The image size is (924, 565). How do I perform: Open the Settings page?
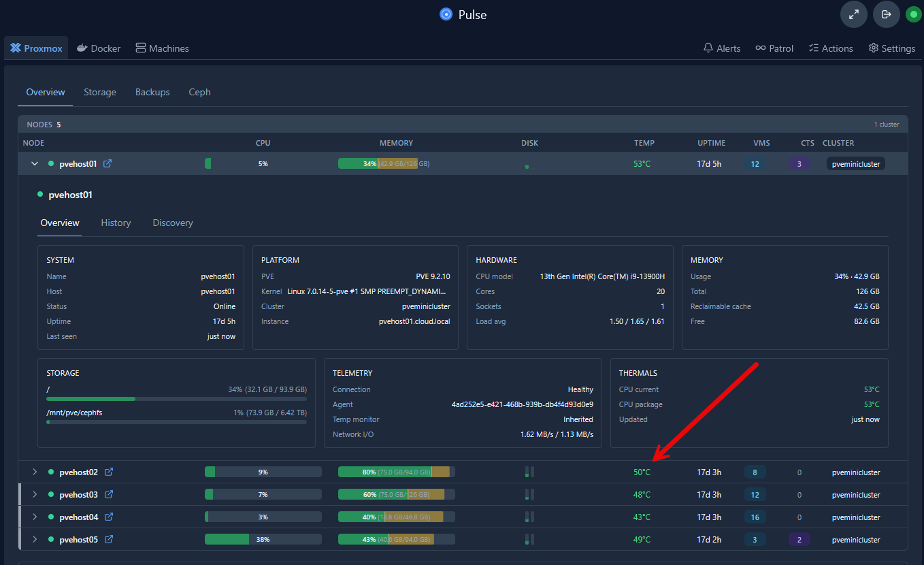click(x=892, y=48)
